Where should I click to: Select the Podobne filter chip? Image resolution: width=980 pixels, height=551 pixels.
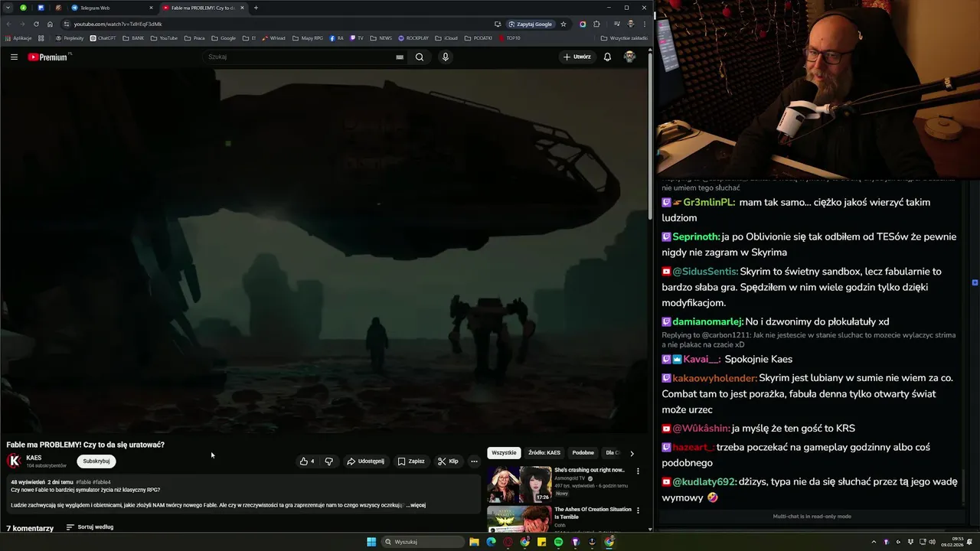click(x=583, y=453)
